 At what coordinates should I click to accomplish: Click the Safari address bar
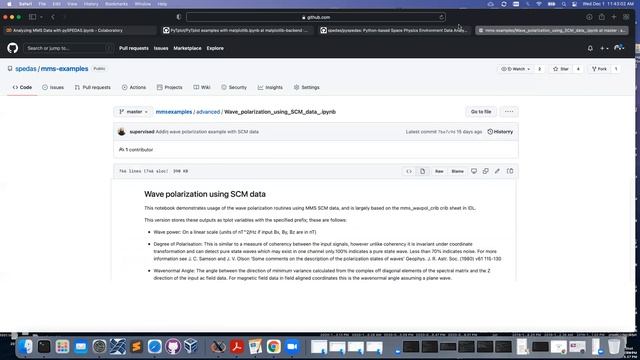tap(316, 17)
